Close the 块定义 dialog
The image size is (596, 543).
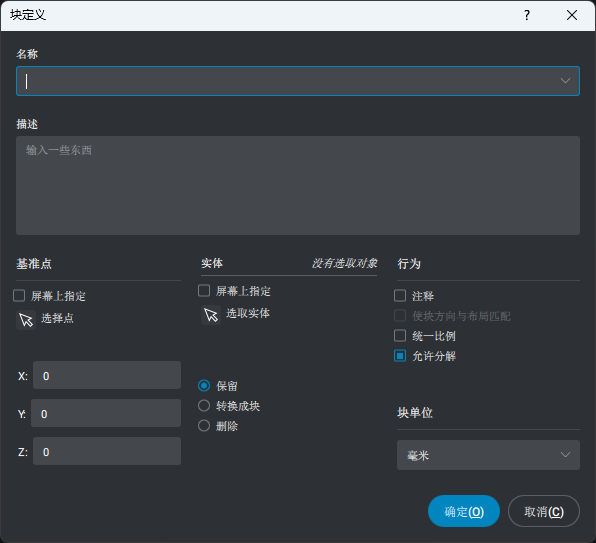(572, 15)
